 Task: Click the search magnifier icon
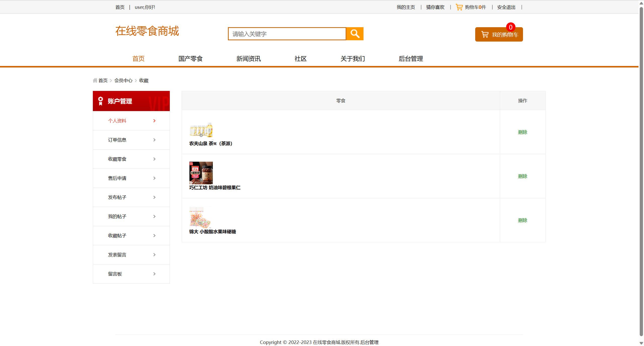(355, 33)
